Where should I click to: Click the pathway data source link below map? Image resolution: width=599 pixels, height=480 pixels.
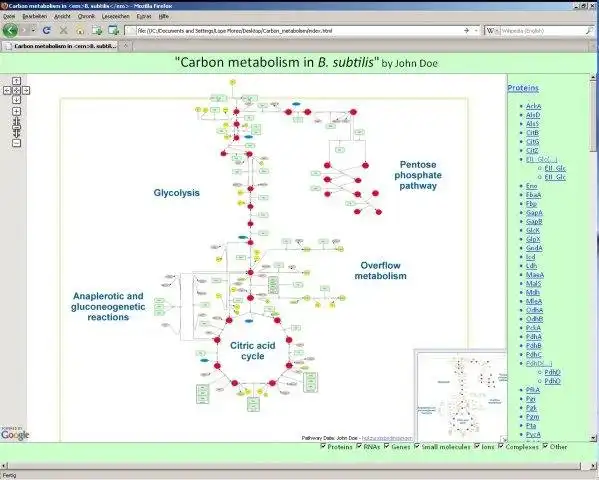387,438
